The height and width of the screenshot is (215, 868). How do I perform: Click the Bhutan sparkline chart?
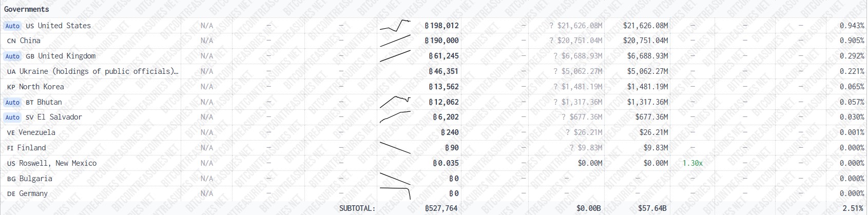[x=395, y=102]
